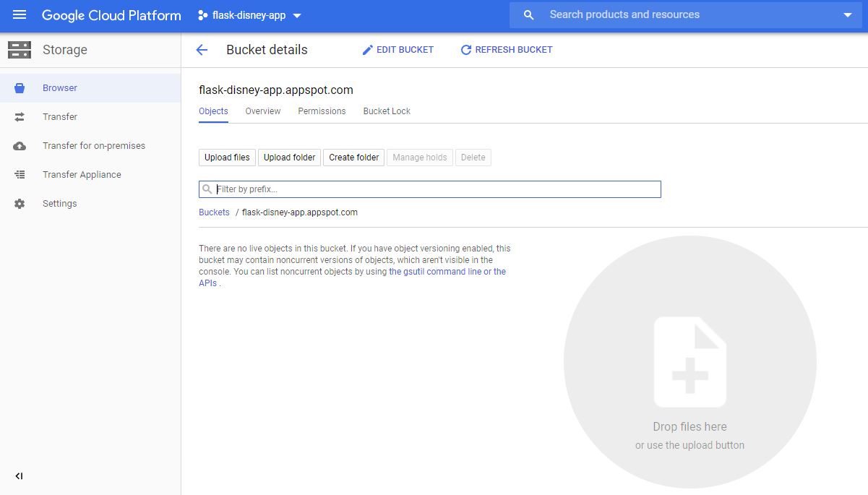Click the Upload files button
The width and height of the screenshot is (868, 495).
[227, 158]
